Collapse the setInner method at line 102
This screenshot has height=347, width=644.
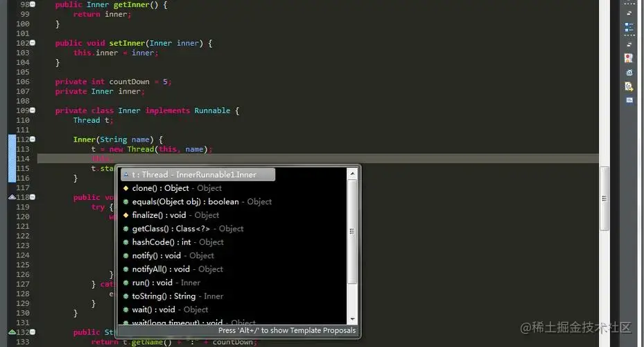tap(33, 43)
